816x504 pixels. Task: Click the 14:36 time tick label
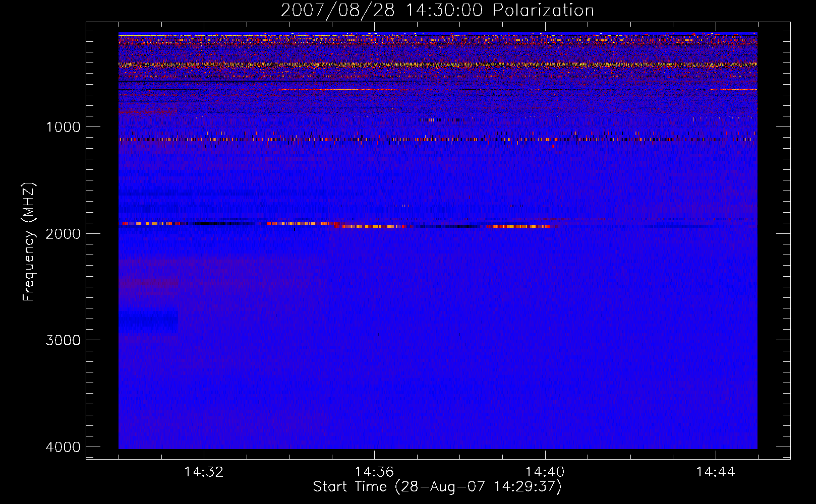tap(374, 472)
